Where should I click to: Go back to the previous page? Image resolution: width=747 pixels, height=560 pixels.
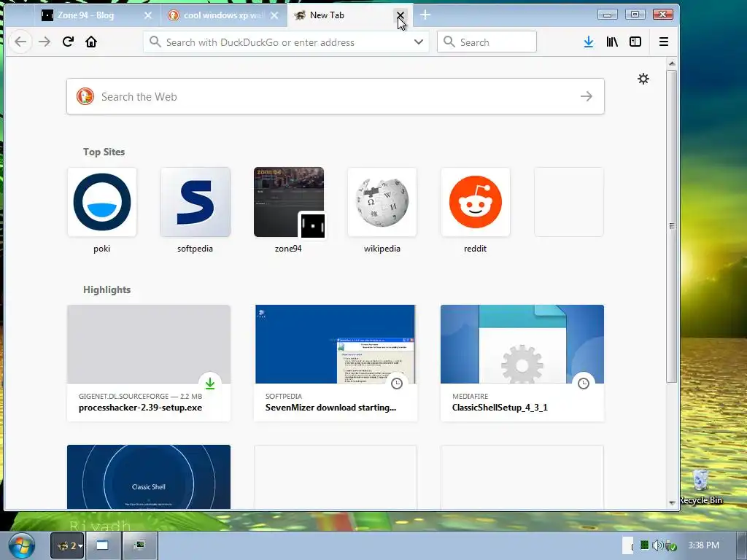(20, 42)
